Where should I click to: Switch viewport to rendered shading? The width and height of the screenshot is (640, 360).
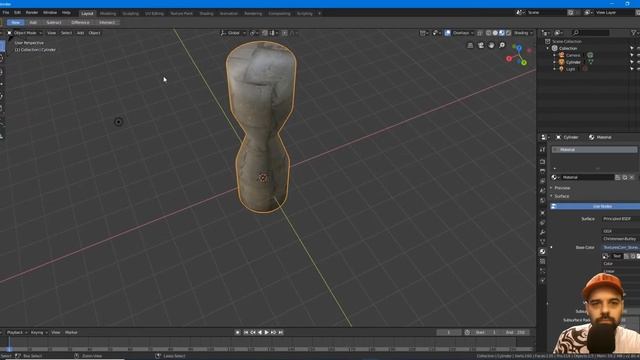(508, 33)
